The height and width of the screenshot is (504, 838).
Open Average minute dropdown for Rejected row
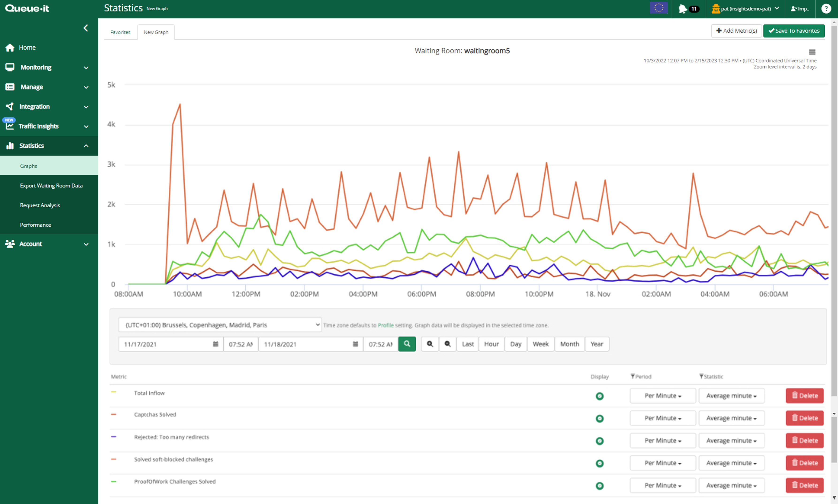(731, 441)
